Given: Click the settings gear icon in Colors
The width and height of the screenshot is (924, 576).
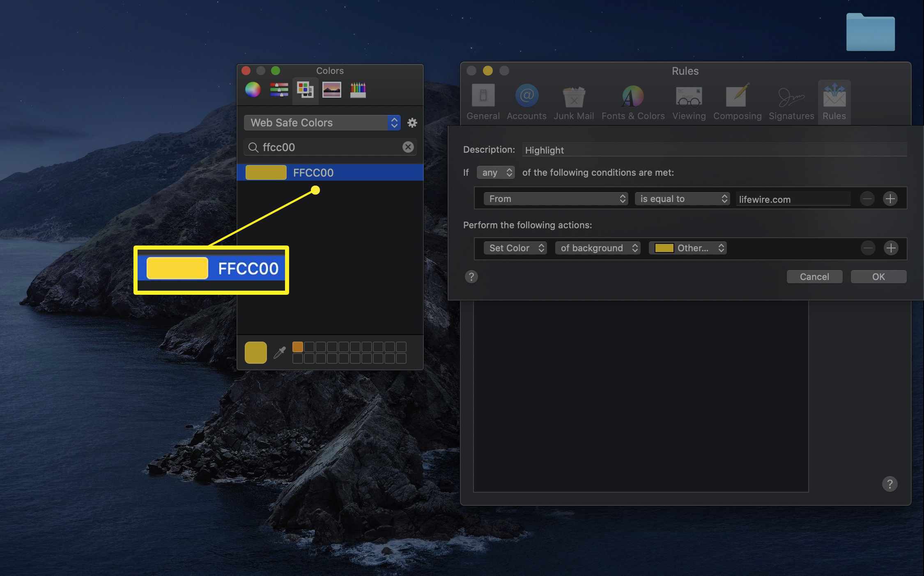Looking at the screenshot, I should 411,122.
